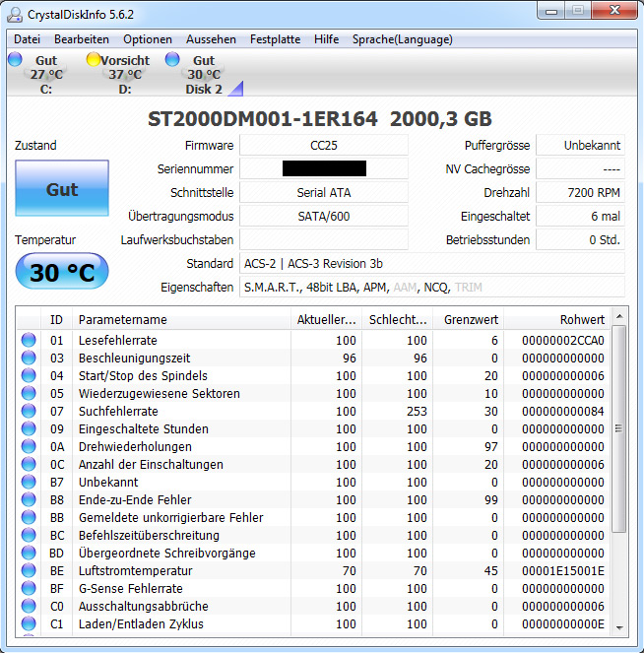Click the Standard field ACS-2 | ACS-3

[432, 264]
